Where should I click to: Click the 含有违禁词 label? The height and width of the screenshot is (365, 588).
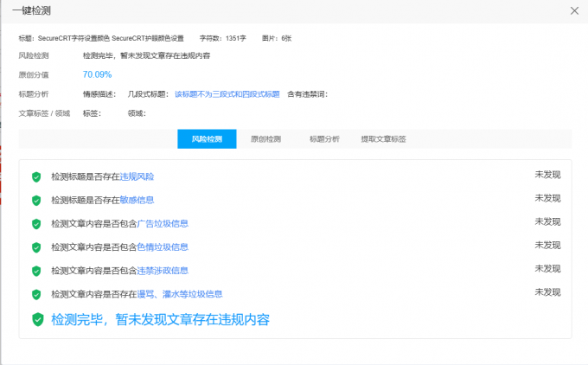(308, 94)
